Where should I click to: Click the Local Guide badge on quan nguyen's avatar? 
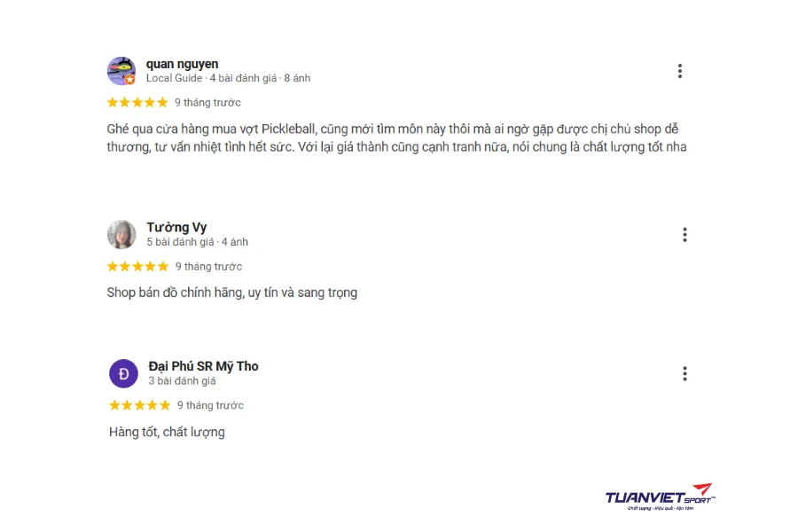pos(130,79)
